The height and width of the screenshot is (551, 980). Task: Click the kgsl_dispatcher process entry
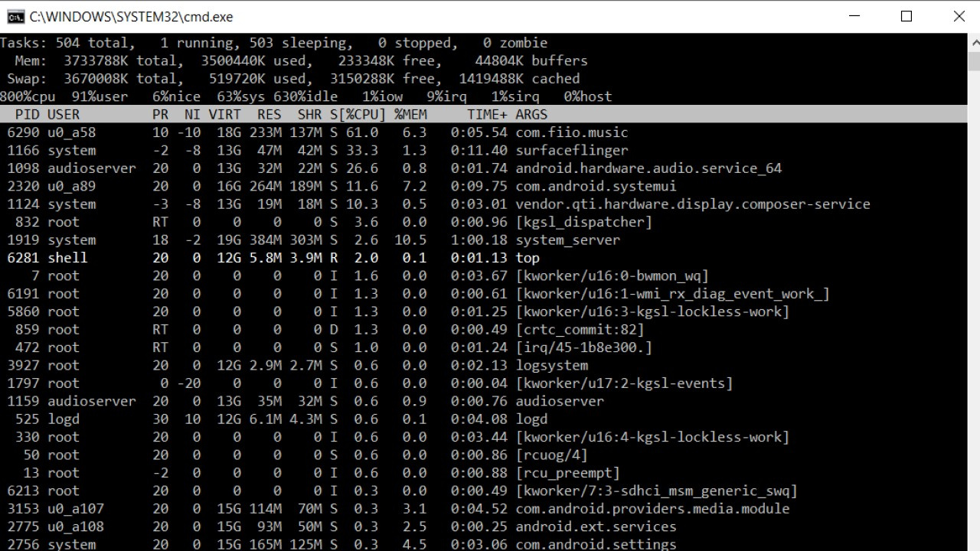click(583, 222)
